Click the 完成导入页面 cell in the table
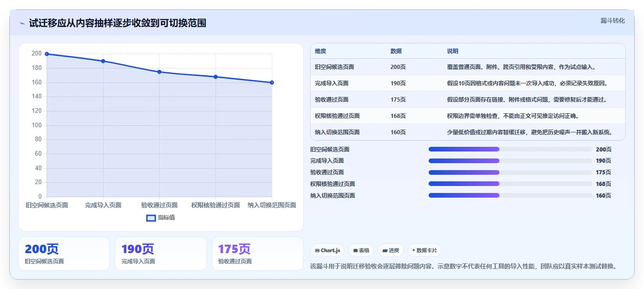 coord(332,83)
